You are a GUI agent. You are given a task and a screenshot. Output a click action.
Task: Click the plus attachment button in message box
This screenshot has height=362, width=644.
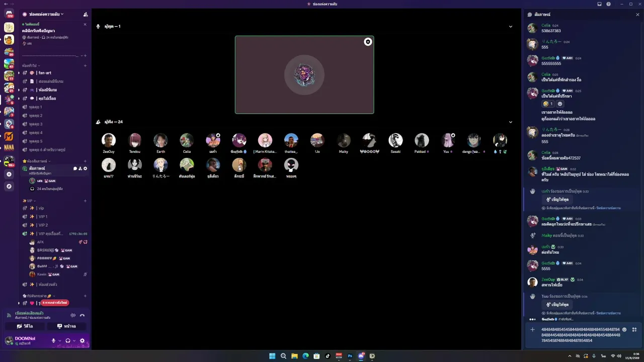532,330
